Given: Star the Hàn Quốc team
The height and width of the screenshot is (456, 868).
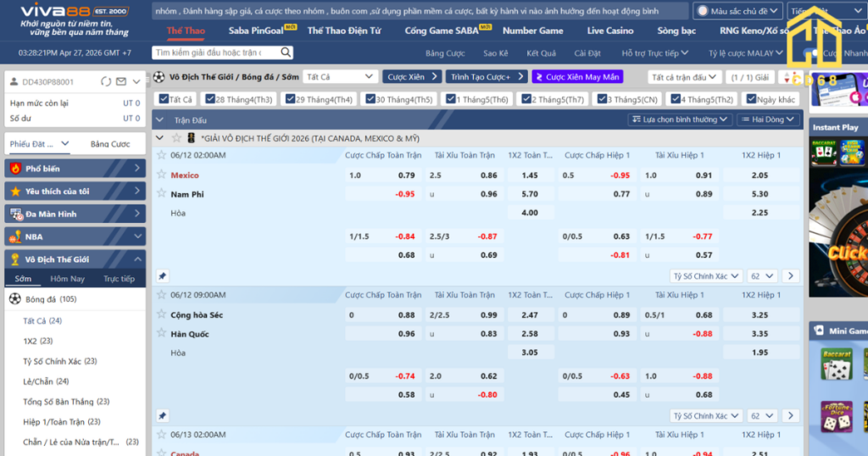Looking at the screenshot, I should pyautogui.click(x=161, y=334).
